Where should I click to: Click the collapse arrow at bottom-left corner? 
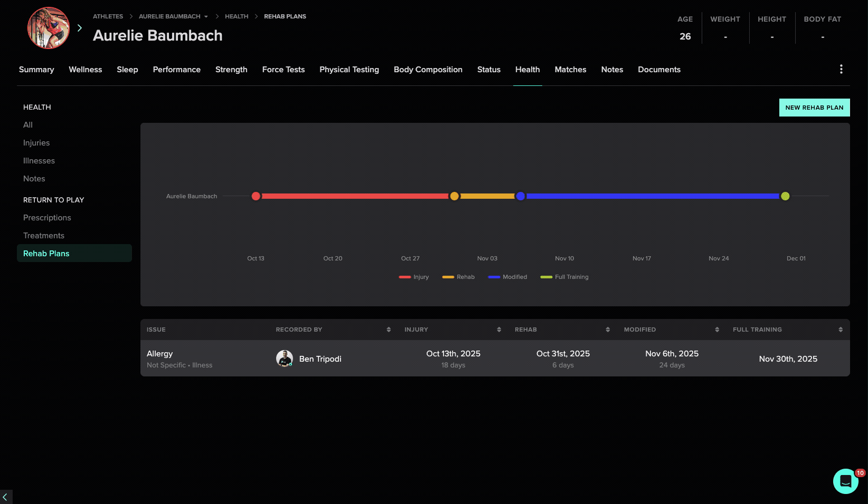pyautogui.click(x=5, y=497)
